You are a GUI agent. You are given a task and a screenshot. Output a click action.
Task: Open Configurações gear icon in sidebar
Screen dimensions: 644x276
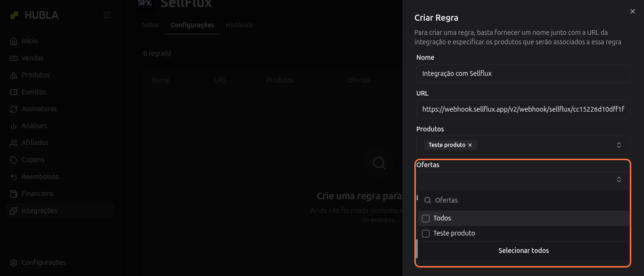(14, 263)
